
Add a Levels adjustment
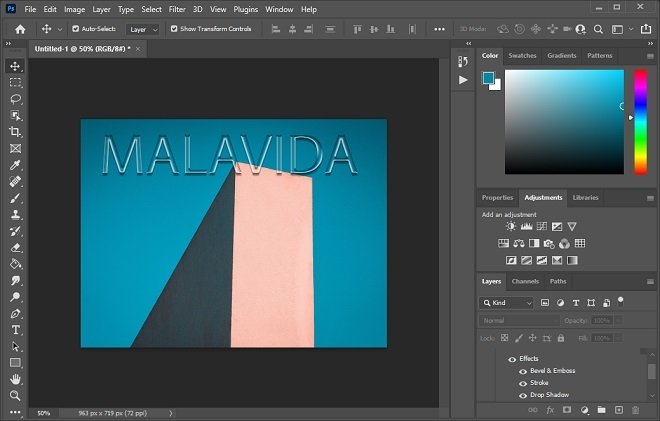coord(526,226)
